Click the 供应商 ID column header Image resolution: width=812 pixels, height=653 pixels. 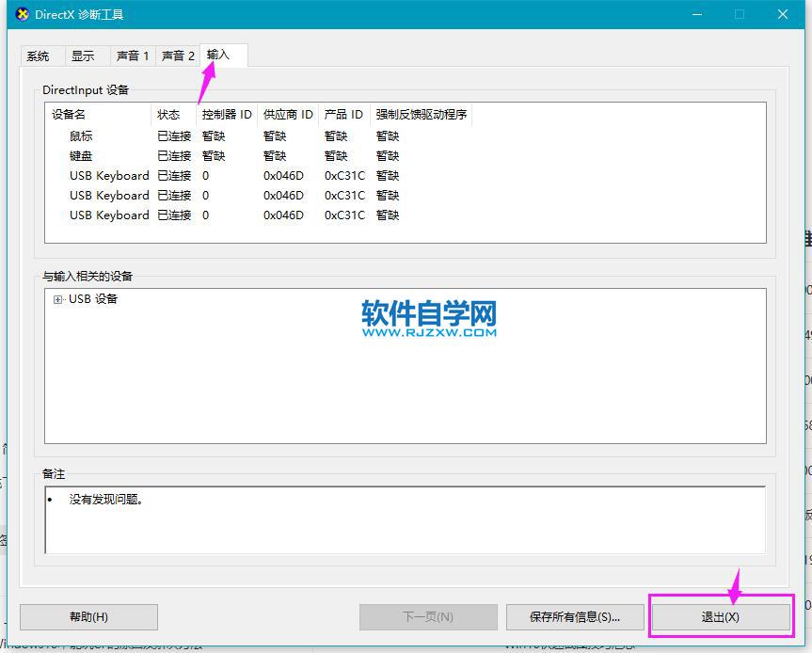coord(288,114)
